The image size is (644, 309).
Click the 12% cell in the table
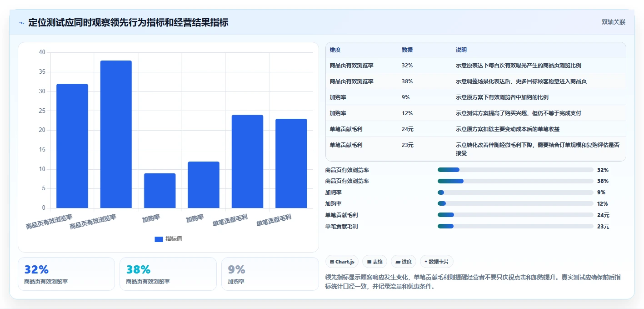coord(407,113)
